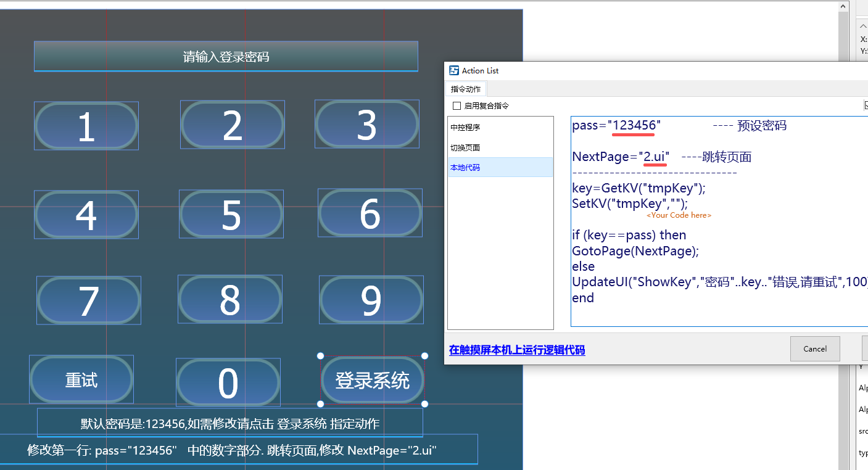The width and height of the screenshot is (868, 470).
Task: Click the 请输入登录密码 password prompt banner
Action: pyautogui.click(x=226, y=56)
